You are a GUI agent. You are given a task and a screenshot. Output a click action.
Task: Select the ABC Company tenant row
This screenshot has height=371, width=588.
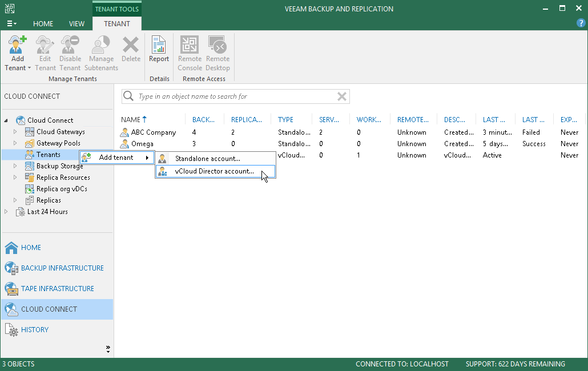(x=350, y=132)
